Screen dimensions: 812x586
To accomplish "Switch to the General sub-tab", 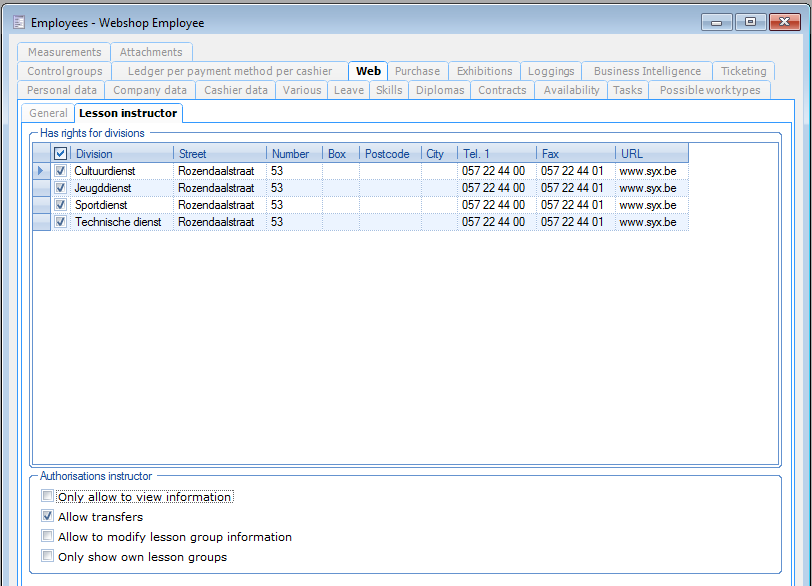I will 48,113.
